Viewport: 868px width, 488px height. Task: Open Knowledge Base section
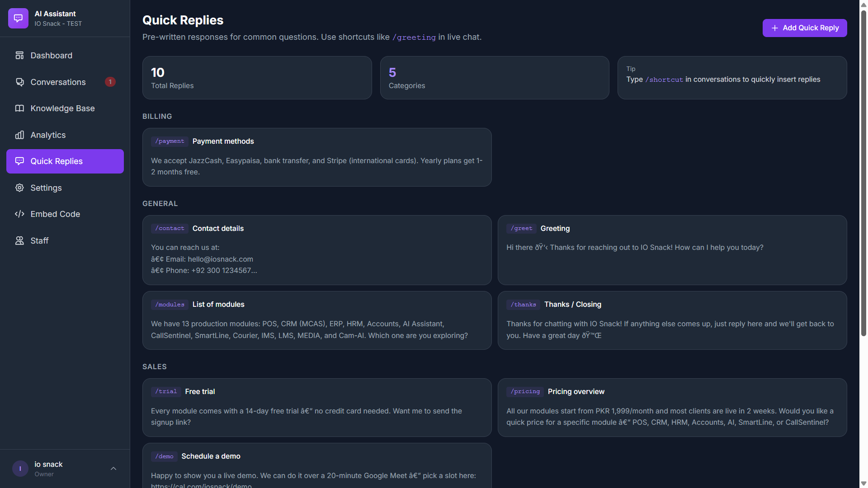click(65, 108)
